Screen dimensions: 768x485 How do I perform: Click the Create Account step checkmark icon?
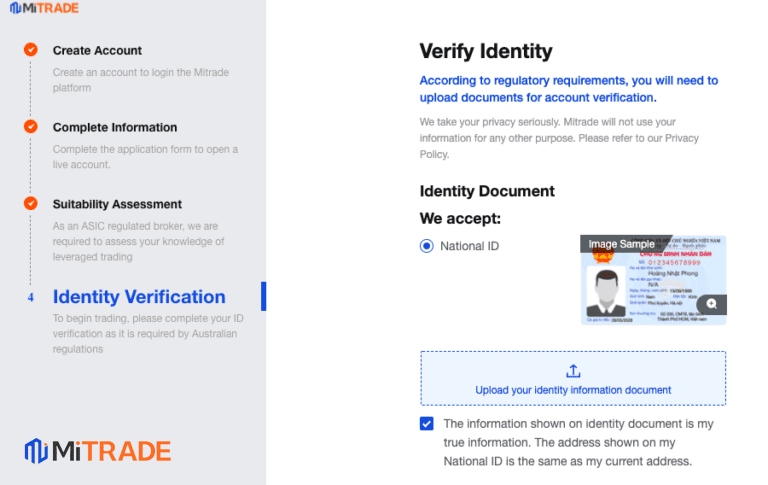tap(31, 50)
